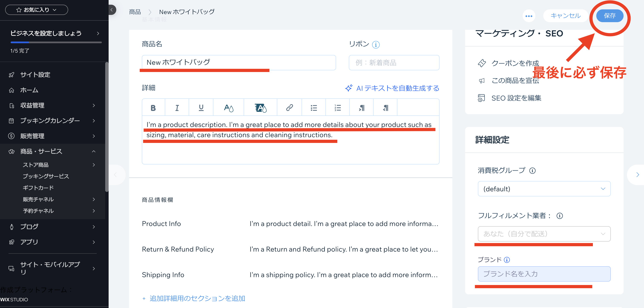Click the SEO settings icon

pos(481,98)
